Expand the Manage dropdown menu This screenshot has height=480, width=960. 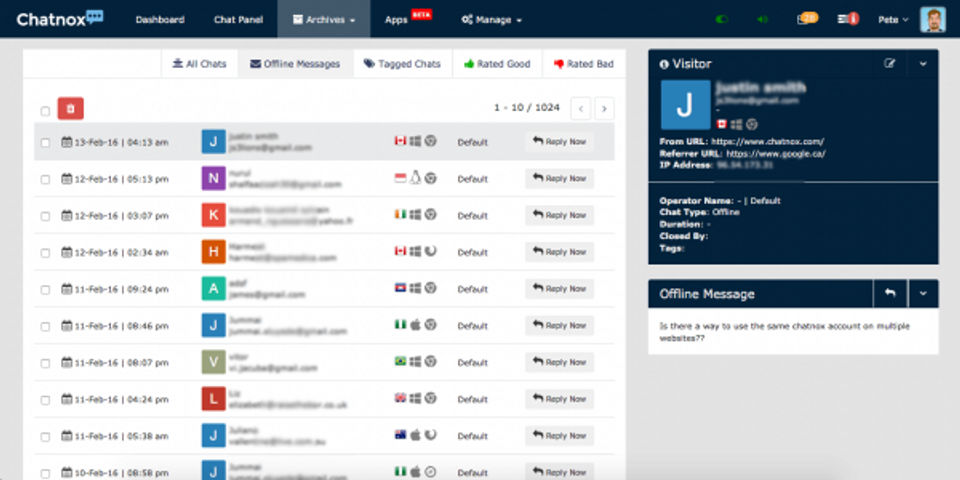click(x=491, y=20)
